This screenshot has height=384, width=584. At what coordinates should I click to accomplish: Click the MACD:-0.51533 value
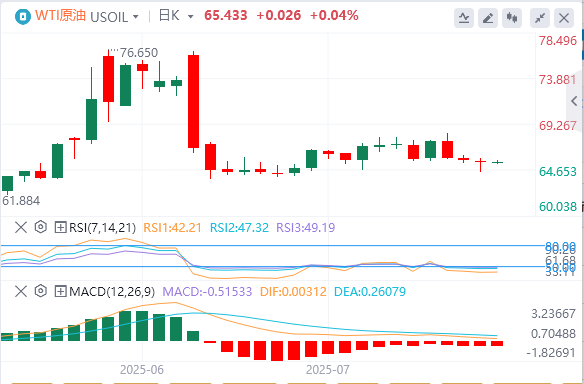207,292
